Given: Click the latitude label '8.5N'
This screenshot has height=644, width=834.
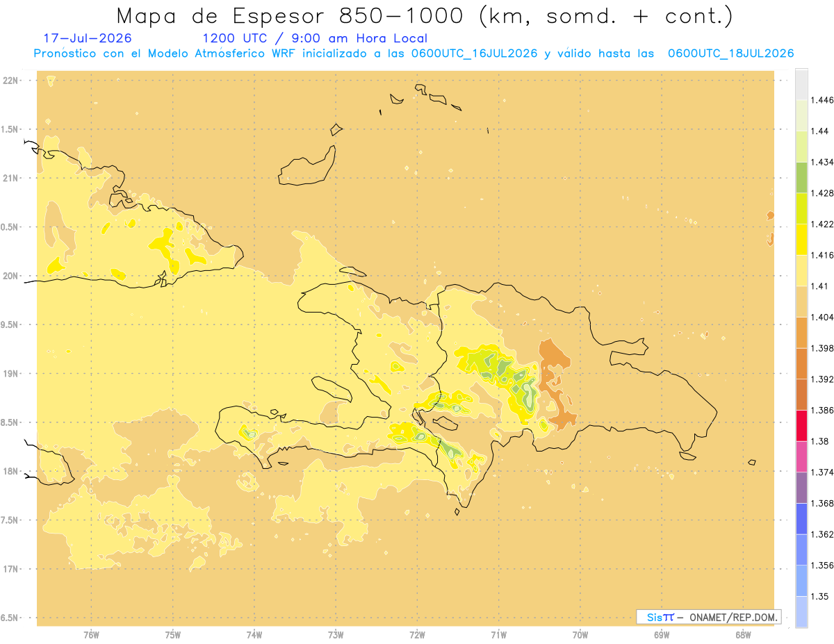Looking at the screenshot, I should coord(10,422).
